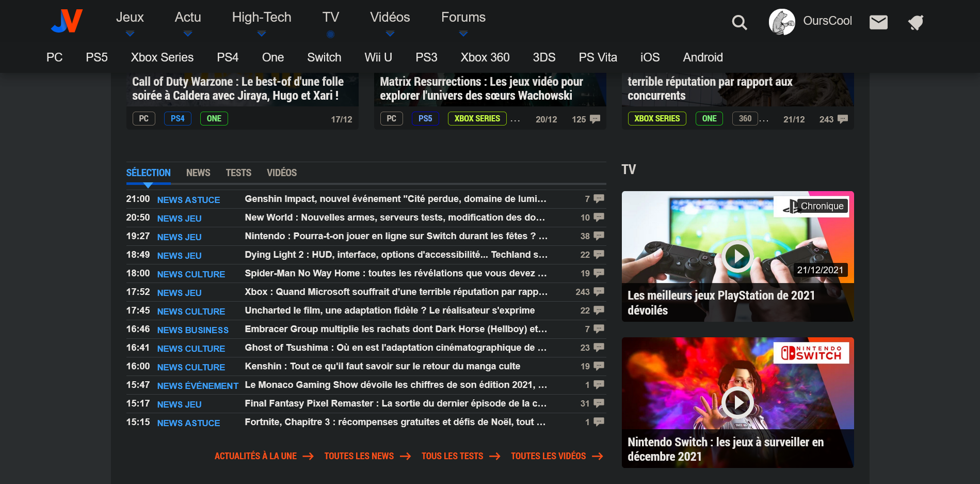Open the 125 comments icon on Matrix card
980x484 pixels.
pyautogui.click(x=595, y=119)
